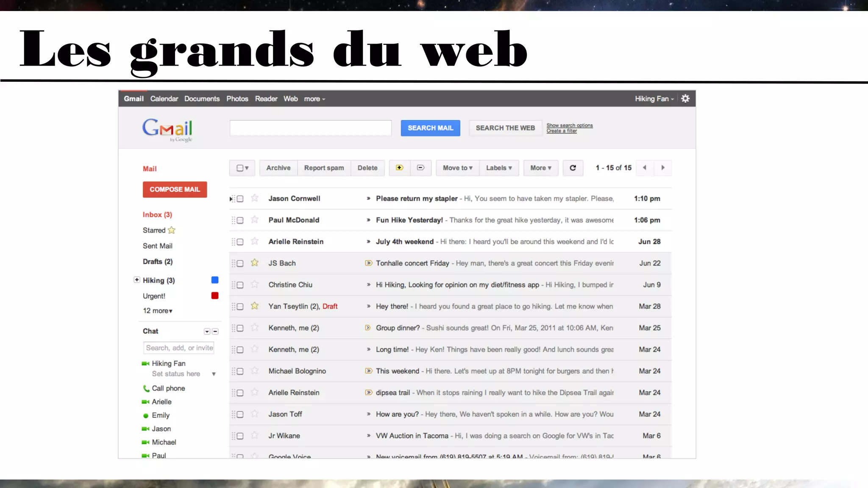Mark as important using the yellow plus icon
Viewport: 868px width, 488px height.
pos(399,168)
